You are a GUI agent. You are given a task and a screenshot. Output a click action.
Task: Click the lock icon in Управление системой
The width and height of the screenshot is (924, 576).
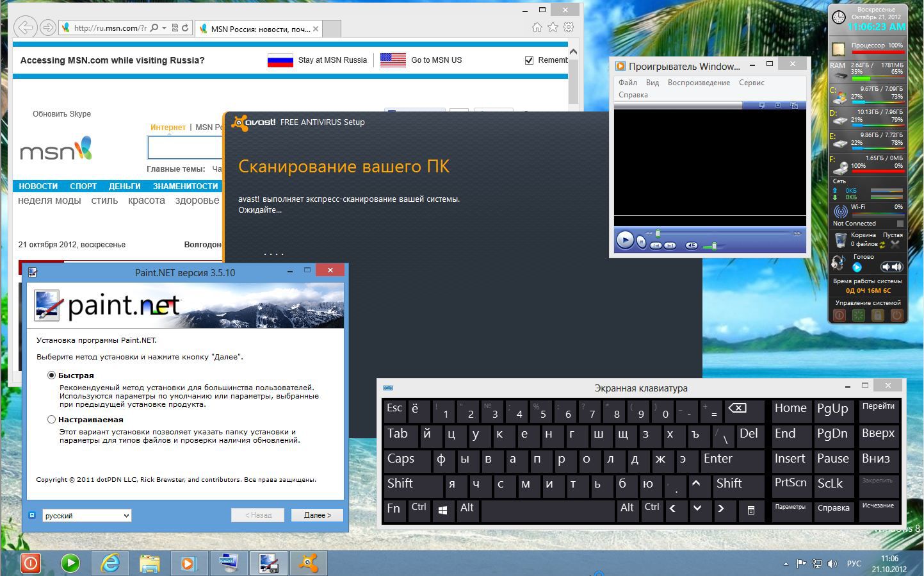point(877,315)
